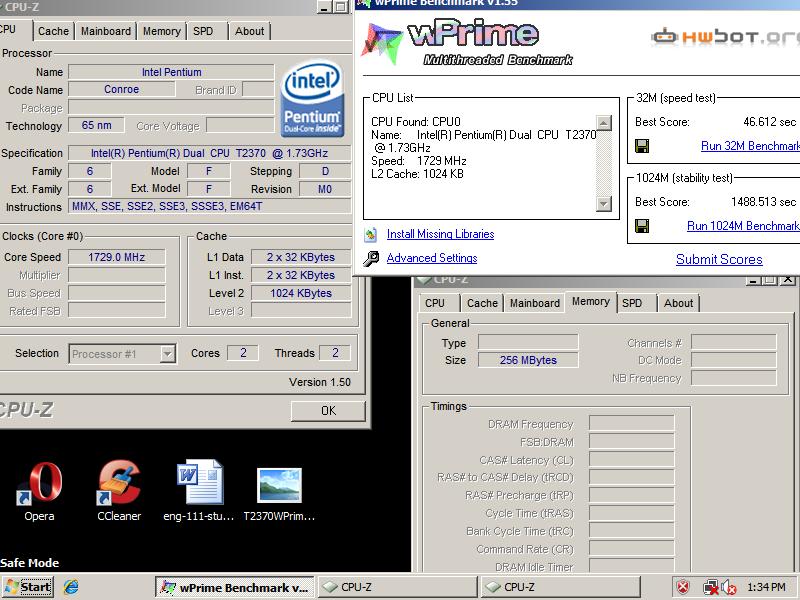Click the Intel Pentium Dual-Core logo
The image size is (800, 600).
[312, 99]
